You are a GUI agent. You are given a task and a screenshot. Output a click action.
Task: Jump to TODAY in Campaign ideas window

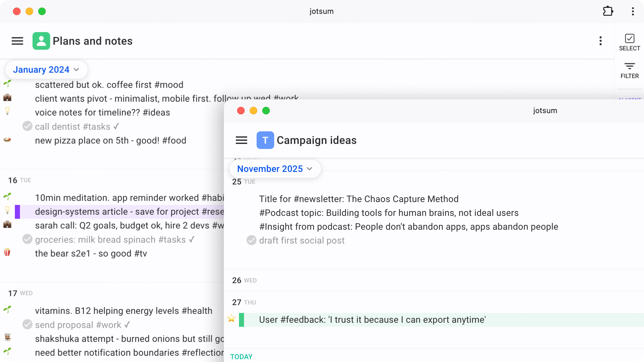241,357
